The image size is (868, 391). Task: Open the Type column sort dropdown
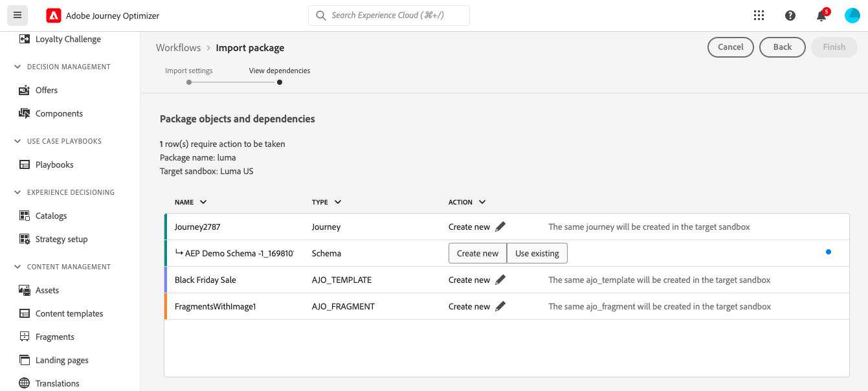point(338,202)
